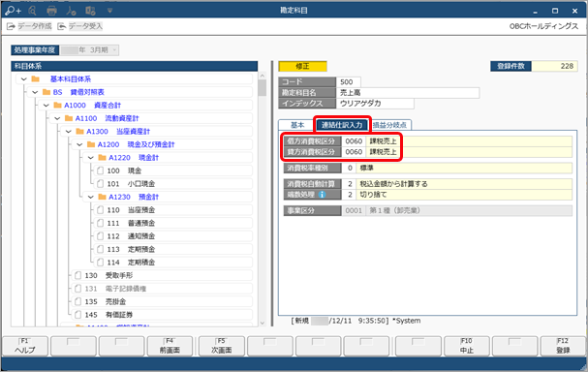Click the インデックス field ウリアゲダカ
The width and height of the screenshot is (588, 372).
click(375, 104)
